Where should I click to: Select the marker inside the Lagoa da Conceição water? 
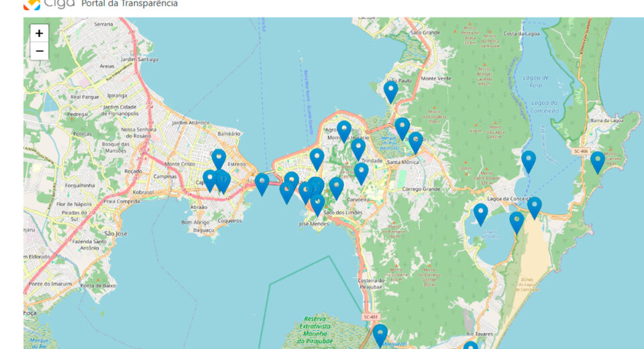coord(529,162)
